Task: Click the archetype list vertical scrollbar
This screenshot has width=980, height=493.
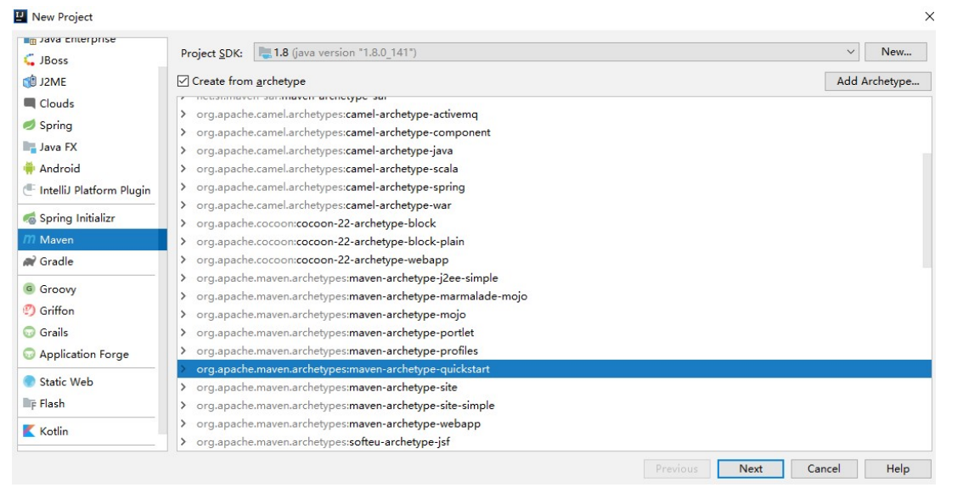Action: click(x=926, y=210)
